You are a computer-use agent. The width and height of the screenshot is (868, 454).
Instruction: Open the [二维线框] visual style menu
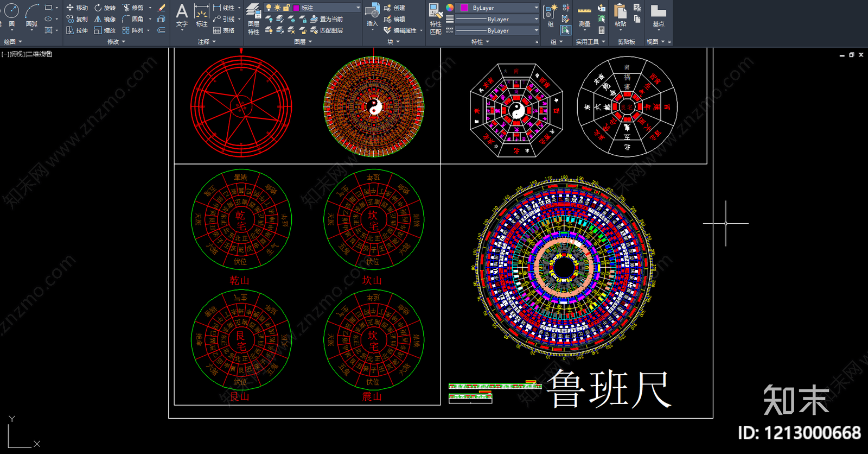tap(39, 54)
